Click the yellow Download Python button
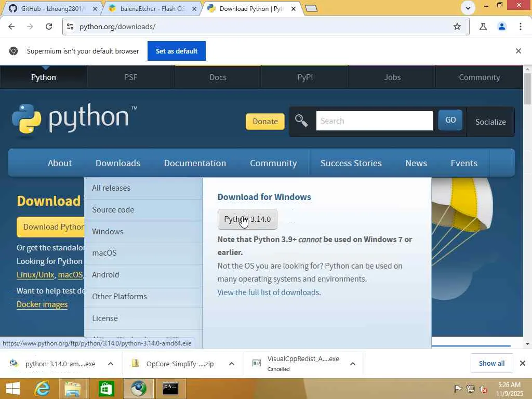Screen dimensions: 532x399 click(x=50, y=227)
